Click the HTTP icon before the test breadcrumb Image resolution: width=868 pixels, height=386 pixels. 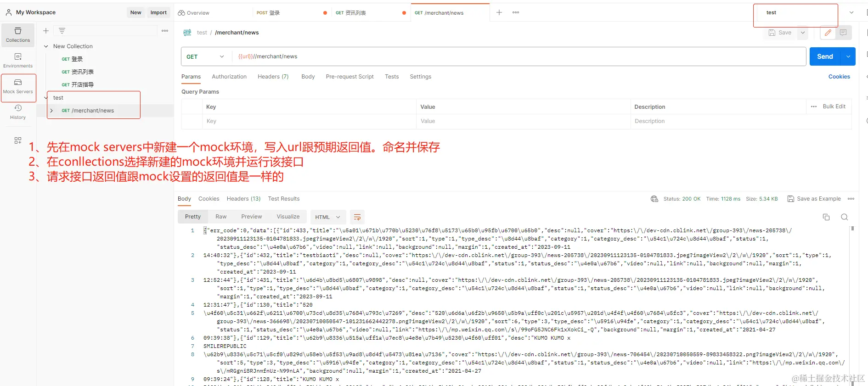pos(187,33)
